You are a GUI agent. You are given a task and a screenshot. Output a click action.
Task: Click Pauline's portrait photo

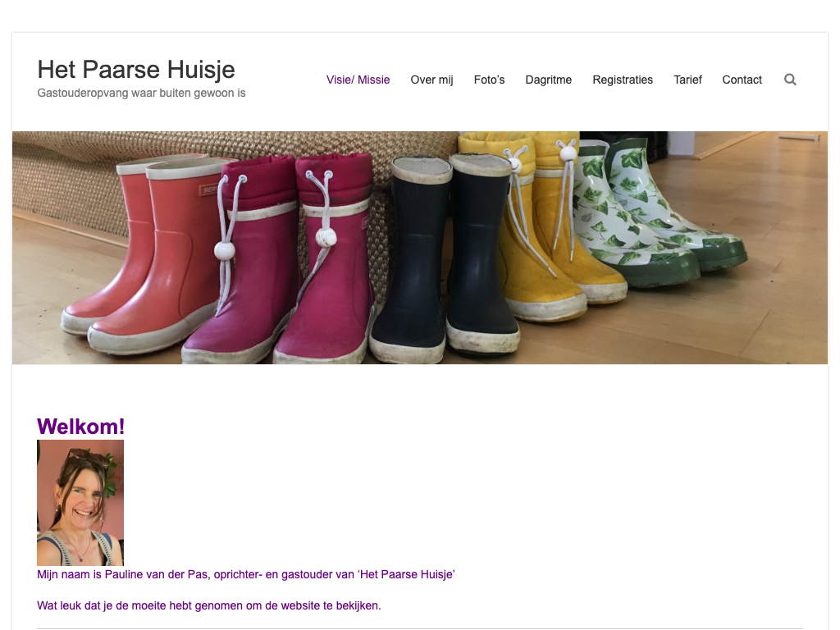click(x=80, y=502)
